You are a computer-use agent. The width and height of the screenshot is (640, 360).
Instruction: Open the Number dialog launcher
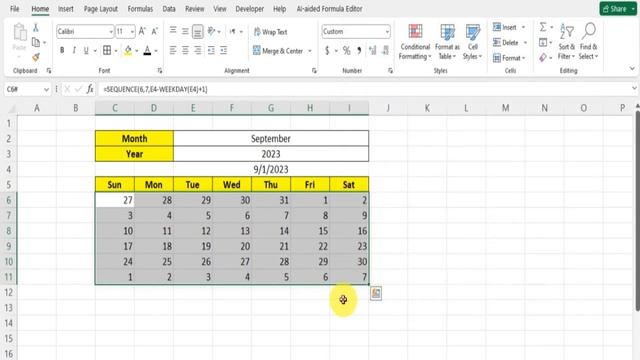point(390,71)
